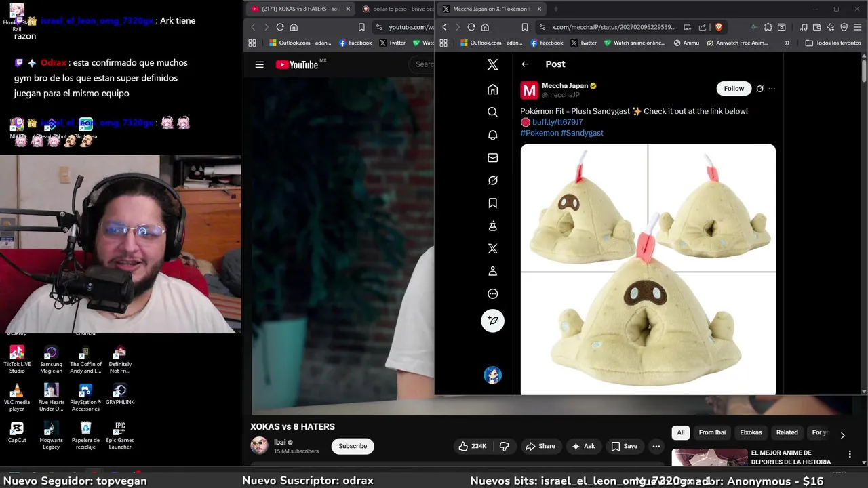Share the YouTube video

(x=540, y=446)
